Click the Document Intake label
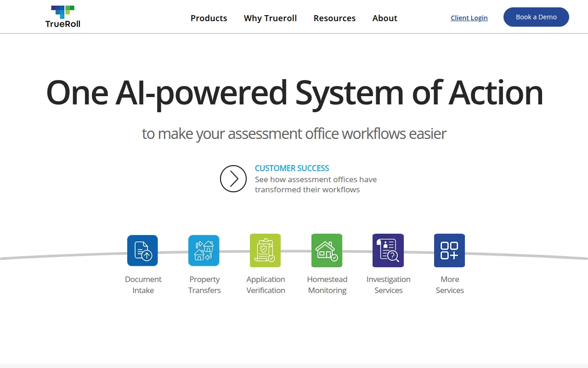This screenshot has width=588, height=368. (143, 285)
